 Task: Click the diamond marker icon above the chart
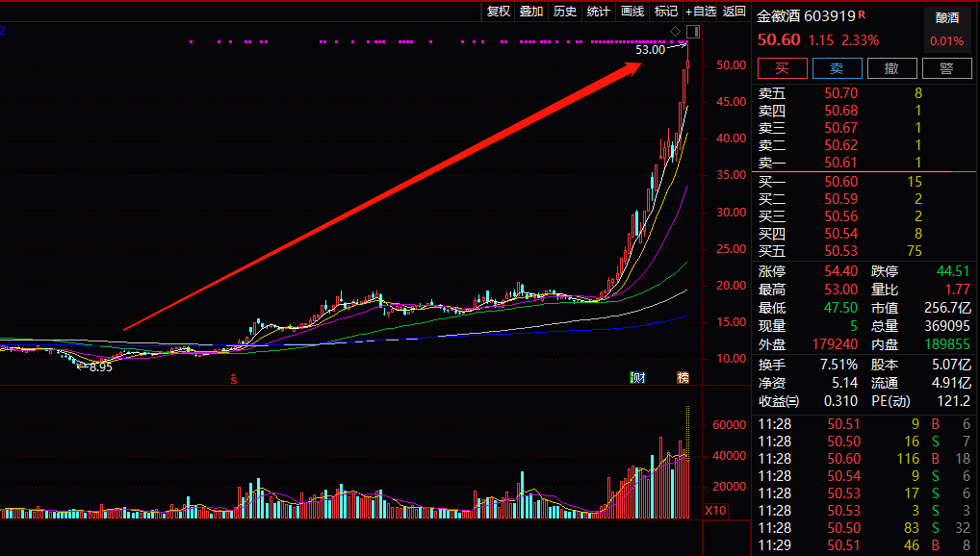[x=677, y=32]
